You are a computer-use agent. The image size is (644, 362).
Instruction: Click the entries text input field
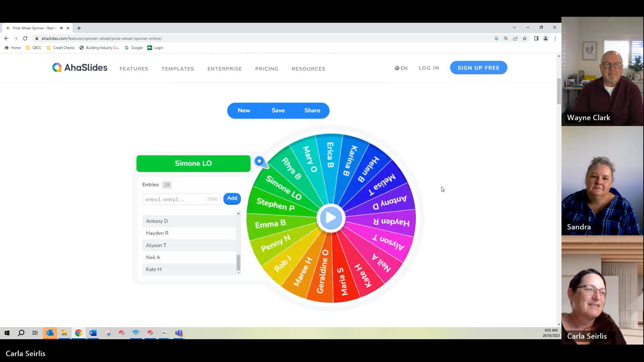(175, 199)
